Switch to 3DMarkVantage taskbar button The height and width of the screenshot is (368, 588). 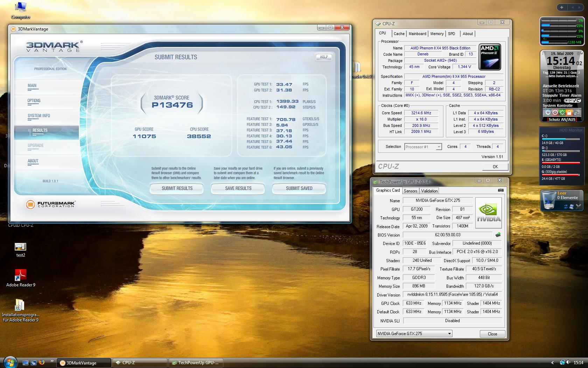[84, 363]
